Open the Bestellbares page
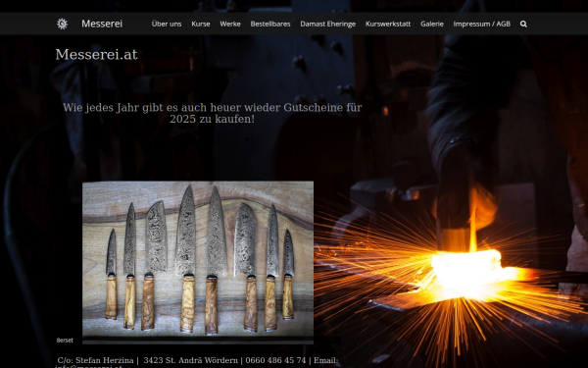 pyautogui.click(x=270, y=24)
